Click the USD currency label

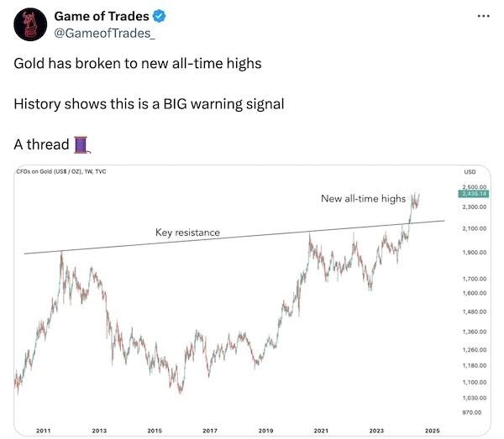[470, 172]
